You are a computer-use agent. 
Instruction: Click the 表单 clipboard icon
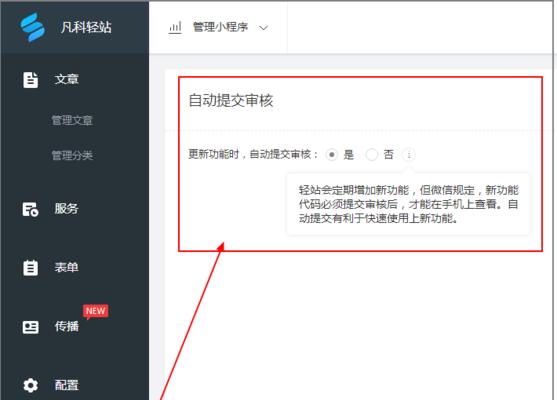[x=30, y=268]
